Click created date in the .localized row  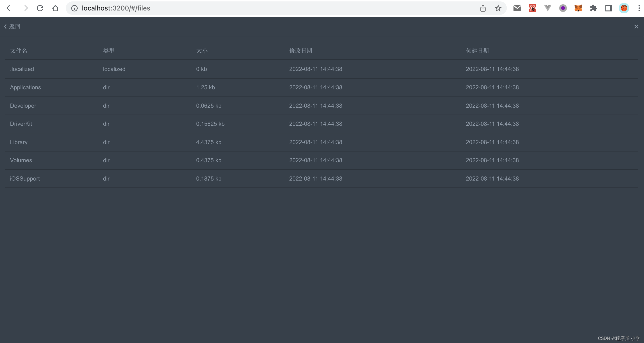pyautogui.click(x=492, y=69)
